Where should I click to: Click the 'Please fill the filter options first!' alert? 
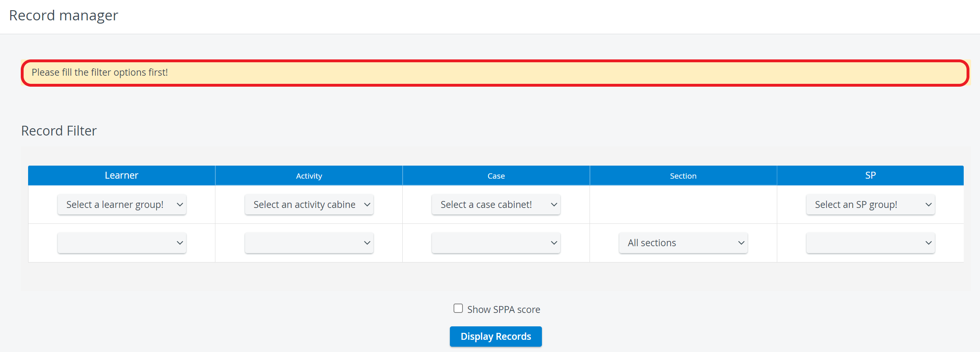[x=495, y=73]
